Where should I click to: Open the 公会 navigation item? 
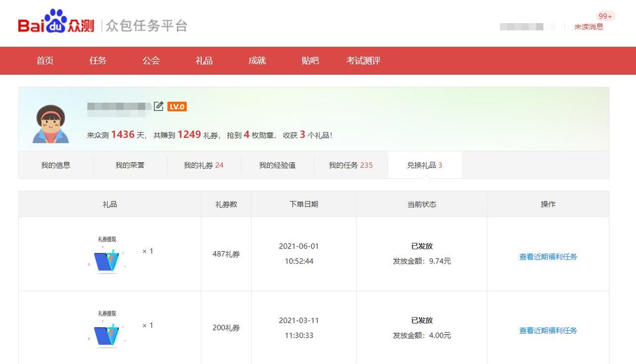(151, 61)
